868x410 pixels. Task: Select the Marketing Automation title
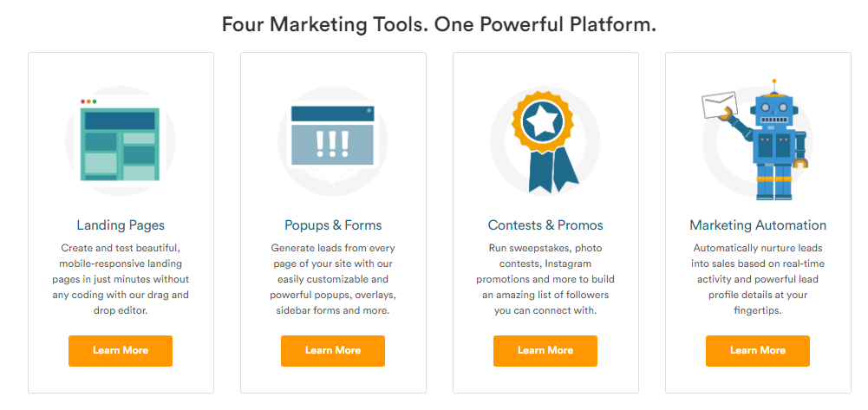click(x=758, y=225)
